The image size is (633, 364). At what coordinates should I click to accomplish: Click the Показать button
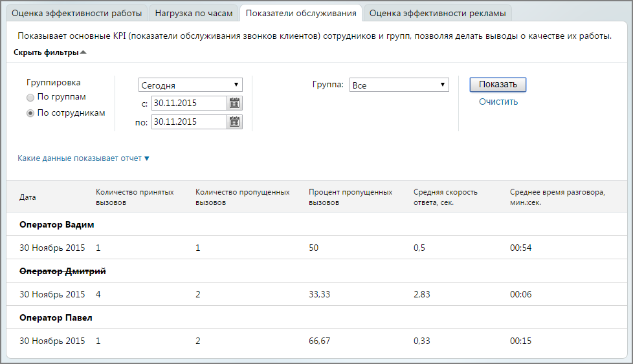point(498,85)
